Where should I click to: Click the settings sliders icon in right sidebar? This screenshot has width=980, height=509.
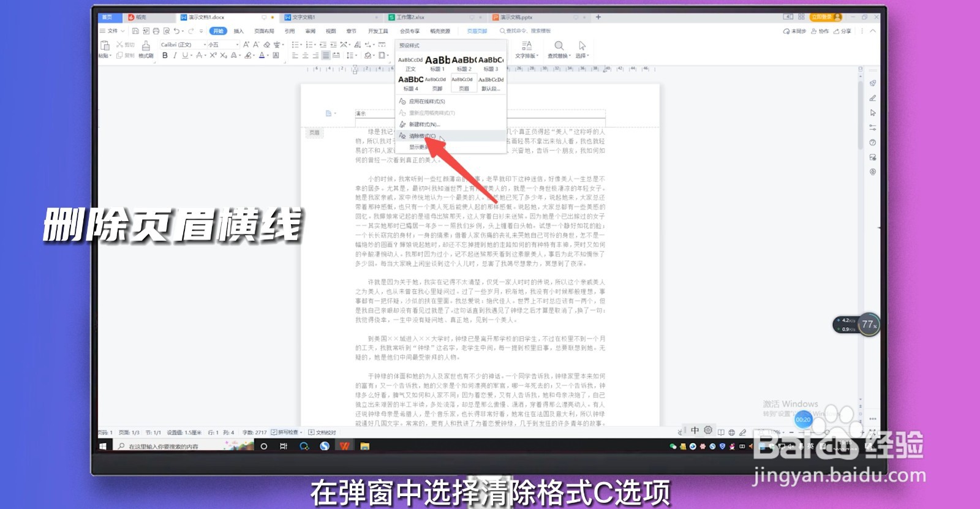(x=873, y=127)
